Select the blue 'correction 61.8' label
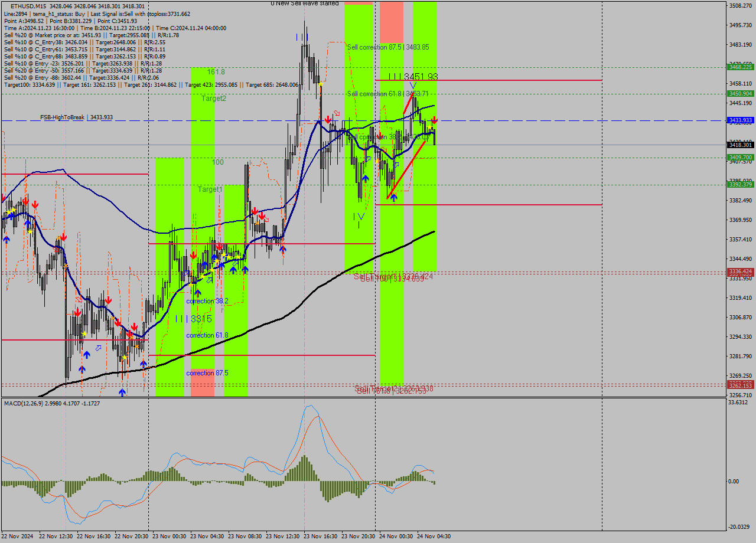756x543 pixels. coord(207,335)
